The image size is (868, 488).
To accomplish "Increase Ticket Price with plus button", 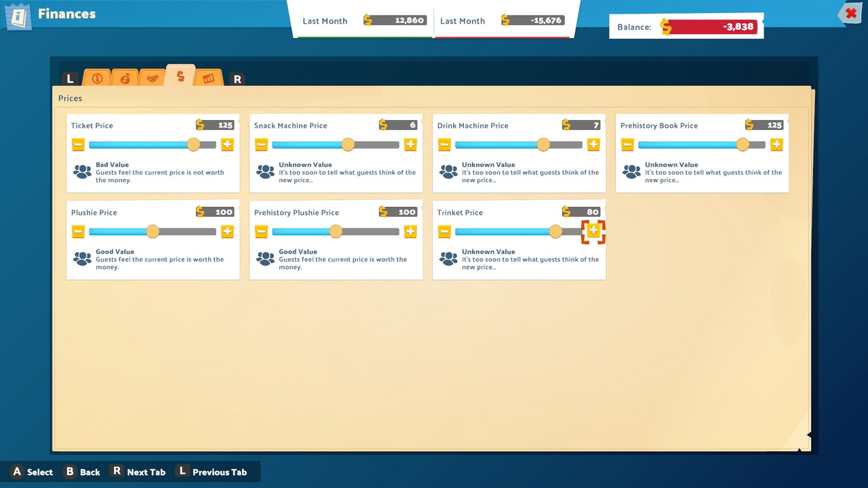I will [x=227, y=144].
